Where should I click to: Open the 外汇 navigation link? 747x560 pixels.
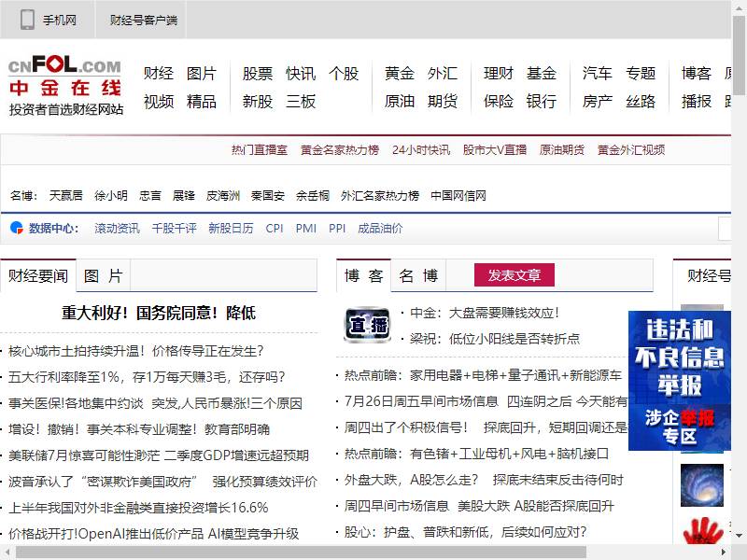coord(443,74)
